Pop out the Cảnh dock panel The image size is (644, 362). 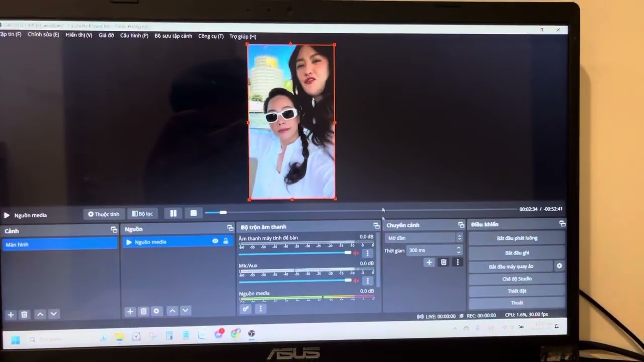click(114, 230)
